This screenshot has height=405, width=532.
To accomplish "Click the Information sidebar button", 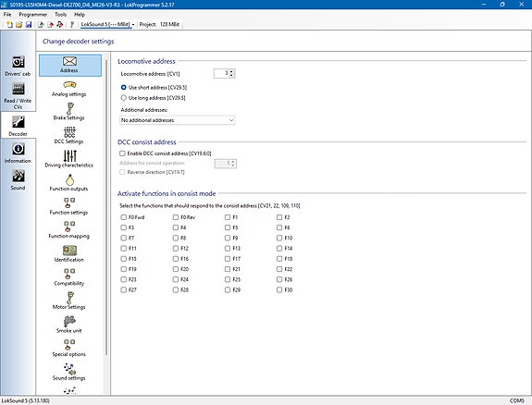I will [x=18, y=153].
